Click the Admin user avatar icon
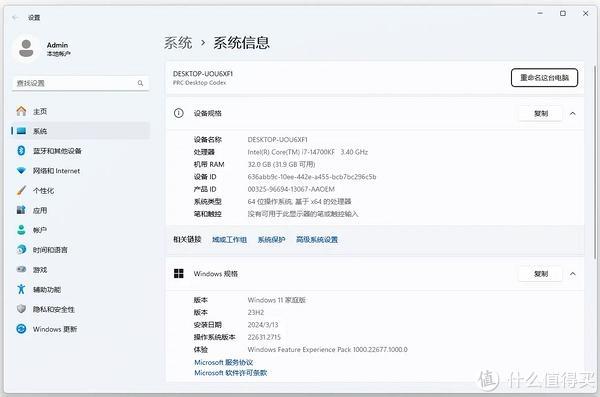 (26, 49)
